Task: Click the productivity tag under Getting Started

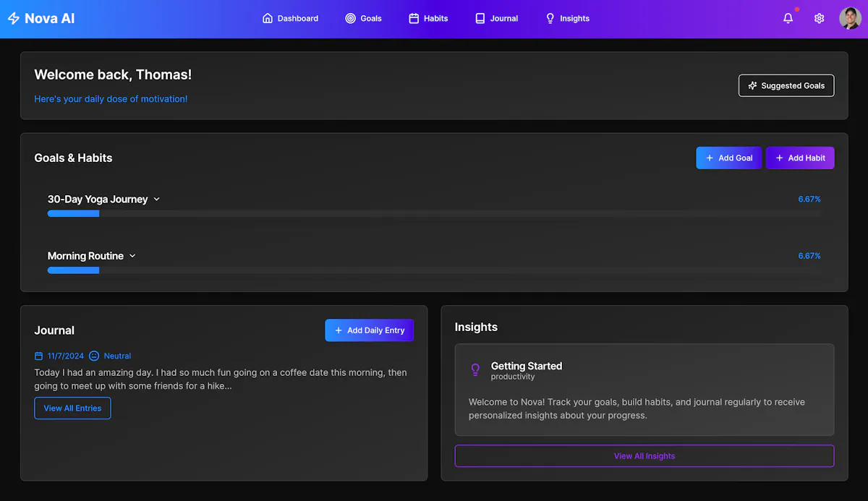Action: 513,377
